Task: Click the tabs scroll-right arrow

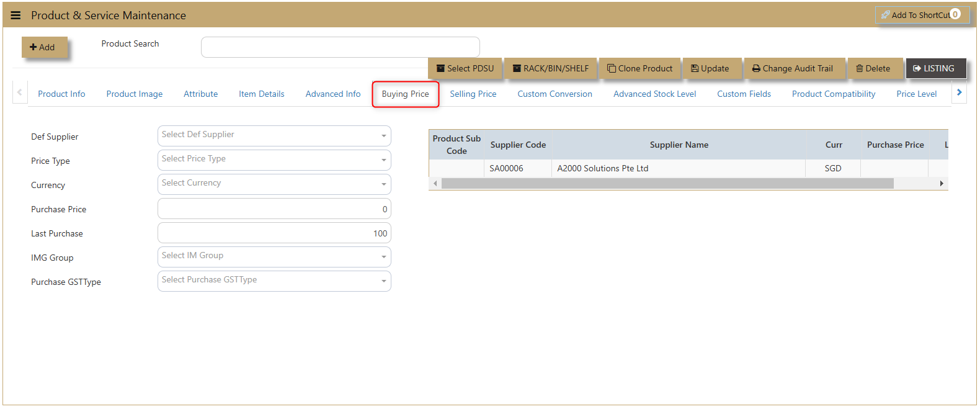Action: (x=960, y=92)
